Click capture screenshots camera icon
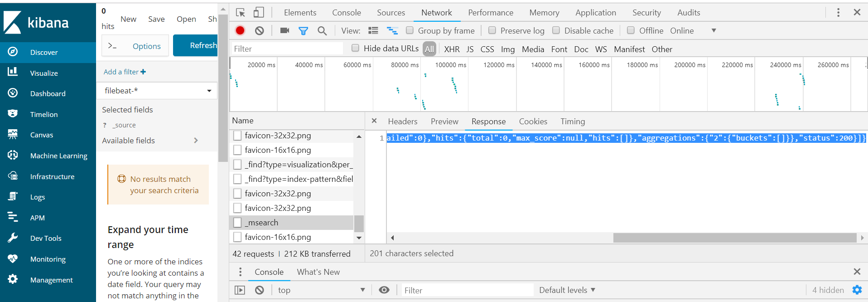The height and width of the screenshot is (302, 868). click(x=285, y=30)
